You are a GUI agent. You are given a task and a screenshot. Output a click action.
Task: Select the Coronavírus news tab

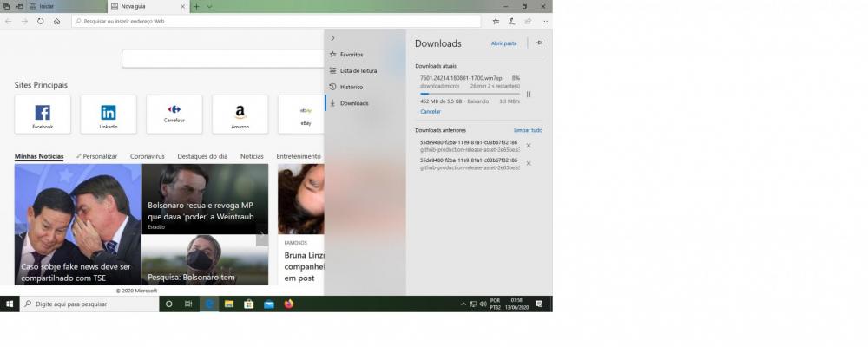[147, 156]
